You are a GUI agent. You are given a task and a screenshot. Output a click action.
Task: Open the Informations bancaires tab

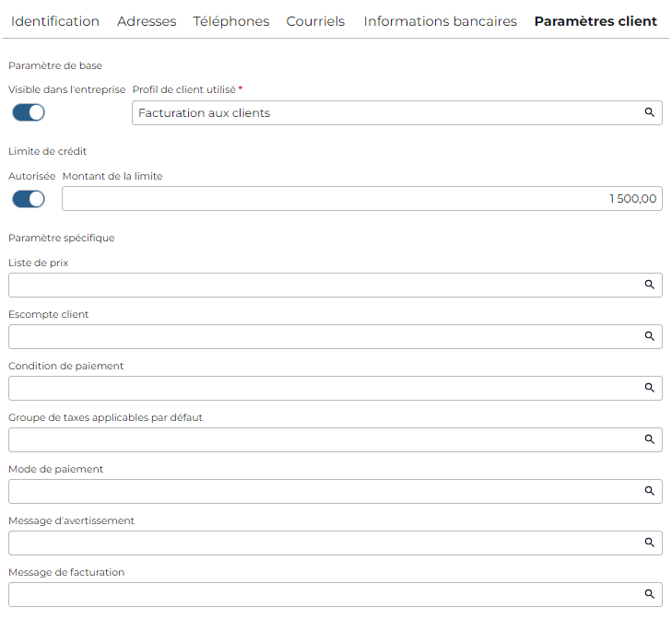[440, 21]
